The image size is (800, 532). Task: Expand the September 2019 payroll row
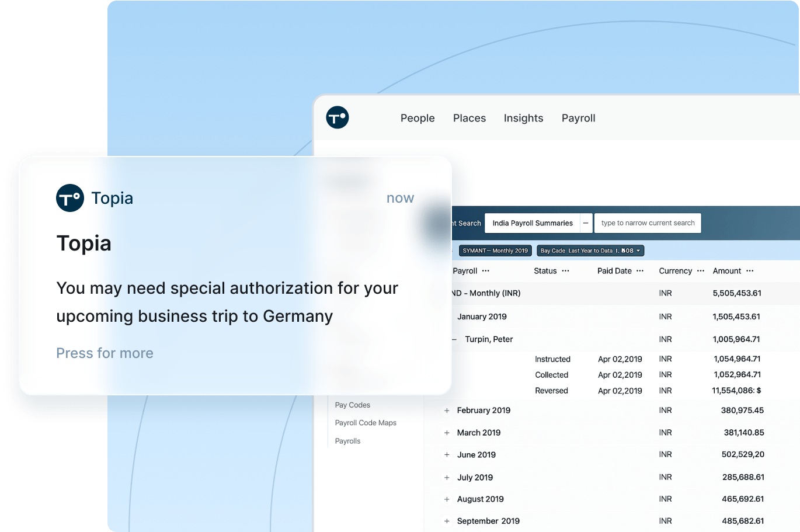[x=447, y=521]
